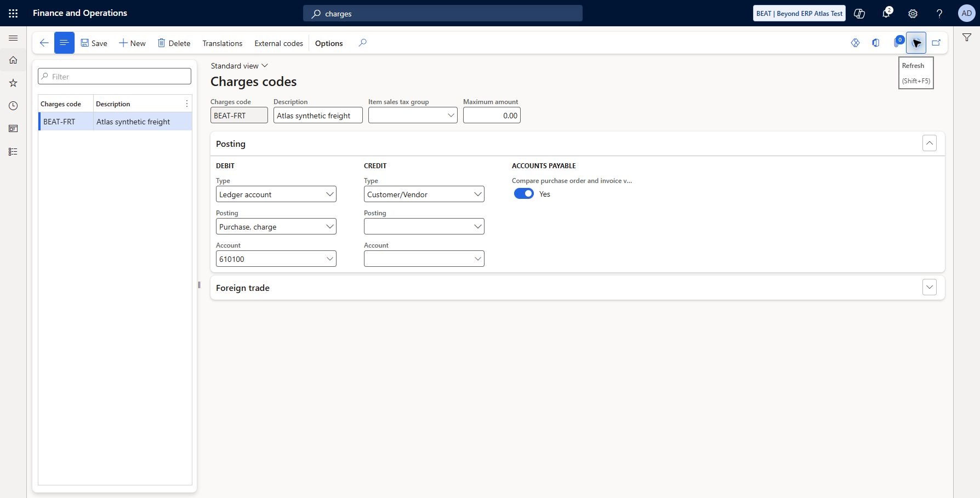Viewport: 980px width, 498px height.
Task: Open grid options three-dot menu
Action: click(x=187, y=104)
